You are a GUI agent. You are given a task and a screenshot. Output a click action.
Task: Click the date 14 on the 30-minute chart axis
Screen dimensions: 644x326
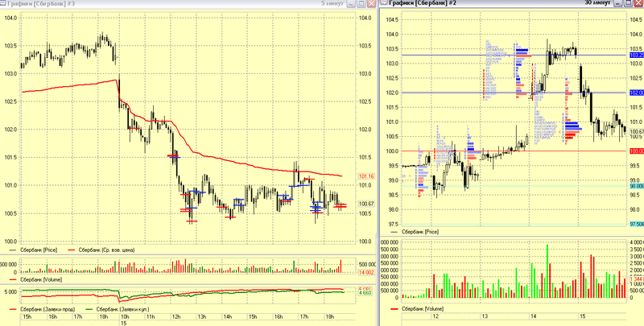point(534,316)
